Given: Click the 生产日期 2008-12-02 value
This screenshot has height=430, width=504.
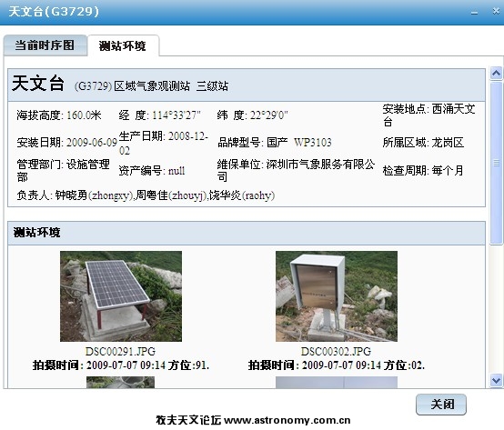Looking at the screenshot, I should click(163, 143).
